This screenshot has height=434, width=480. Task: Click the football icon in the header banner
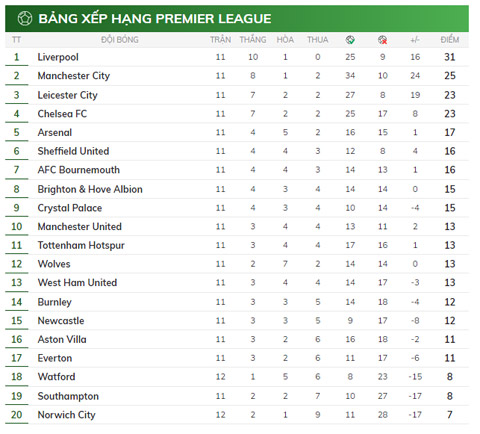[x=25, y=18]
